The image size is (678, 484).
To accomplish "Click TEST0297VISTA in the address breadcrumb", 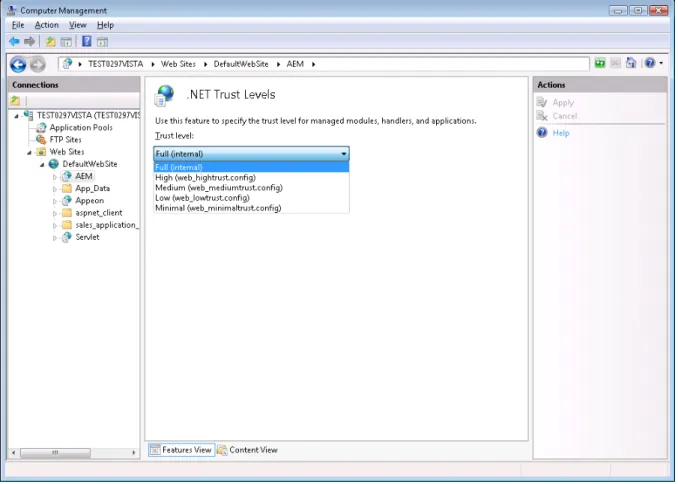I will pyautogui.click(x=115, y=64).
